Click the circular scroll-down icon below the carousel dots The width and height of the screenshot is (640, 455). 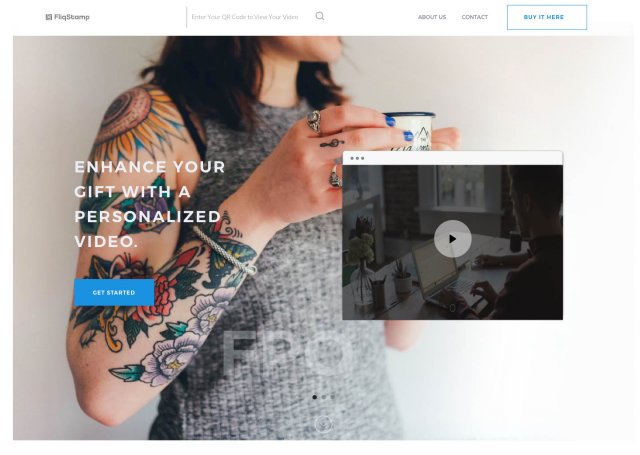[x=324, y=424]
